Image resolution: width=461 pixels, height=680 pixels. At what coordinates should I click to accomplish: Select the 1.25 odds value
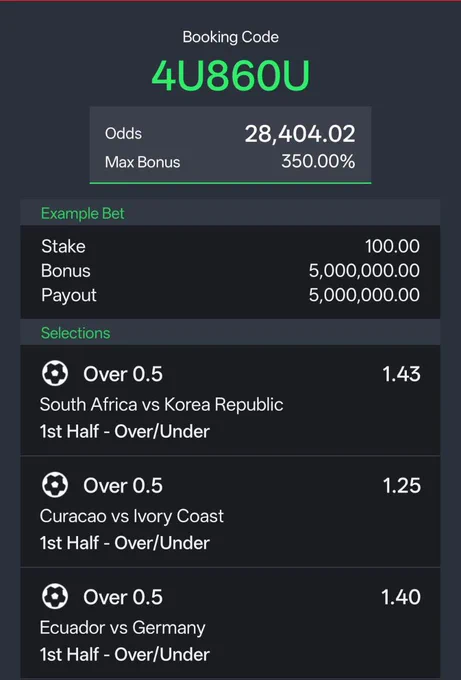[402, 485]
